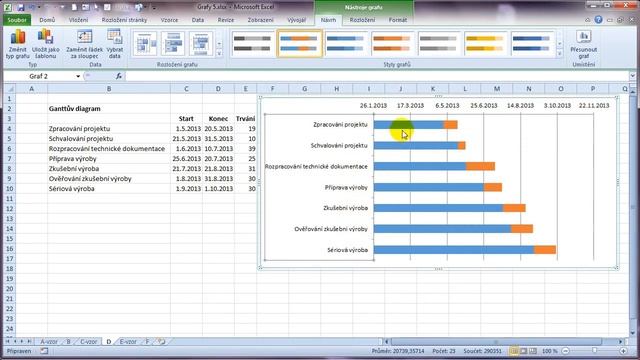The width and height of the screenshot is (640, 360).
Task: Select the second chart layout thumbnail
Action: click(173, 43)
